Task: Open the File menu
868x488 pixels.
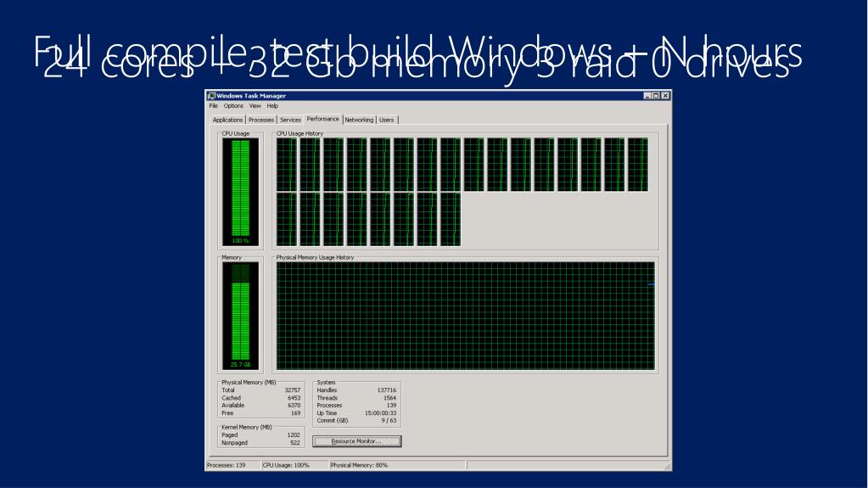Action: [213, 106]
